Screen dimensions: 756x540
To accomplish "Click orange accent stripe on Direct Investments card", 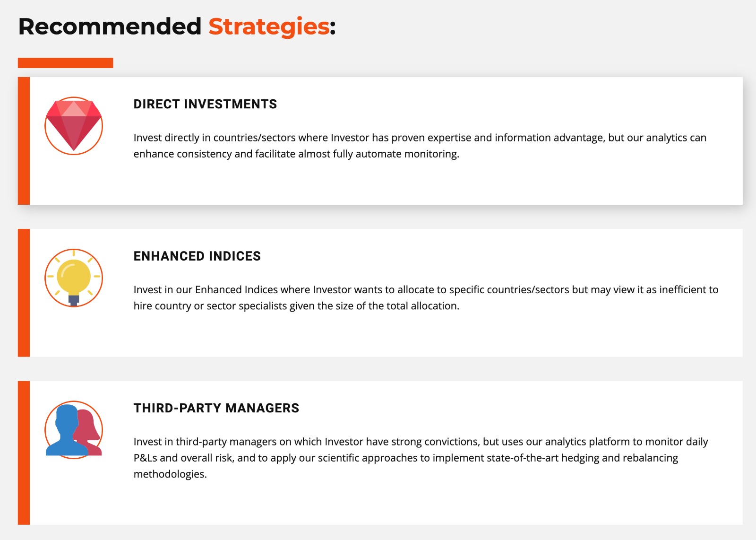I will tap(24, 141).
